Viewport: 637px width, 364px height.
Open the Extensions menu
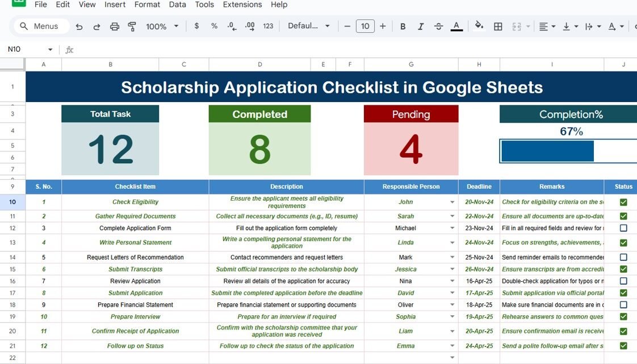click(x=242, y=5)
